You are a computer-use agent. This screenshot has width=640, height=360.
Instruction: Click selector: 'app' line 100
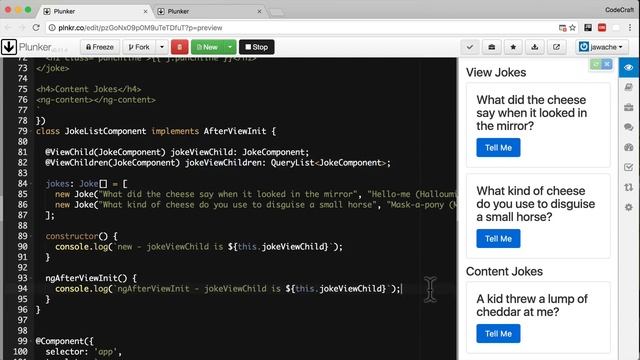click(84, 352)
